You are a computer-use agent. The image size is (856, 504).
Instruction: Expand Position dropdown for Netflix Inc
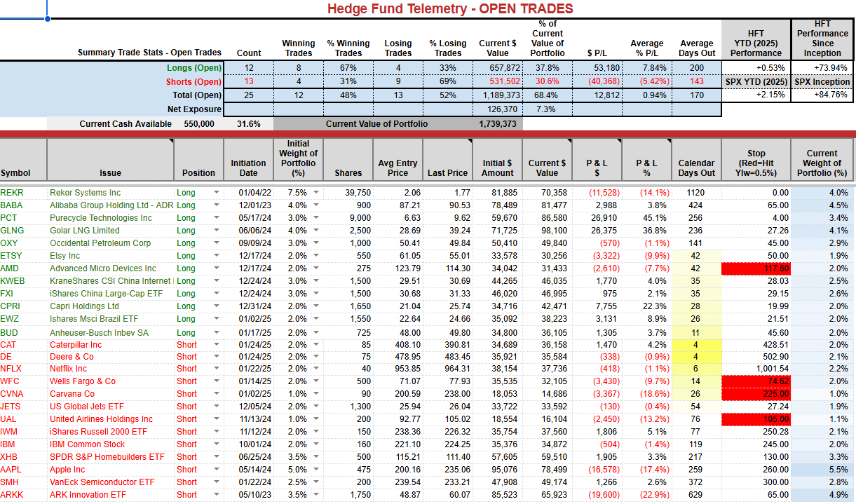pyautogui.click(x=217, y=369)
